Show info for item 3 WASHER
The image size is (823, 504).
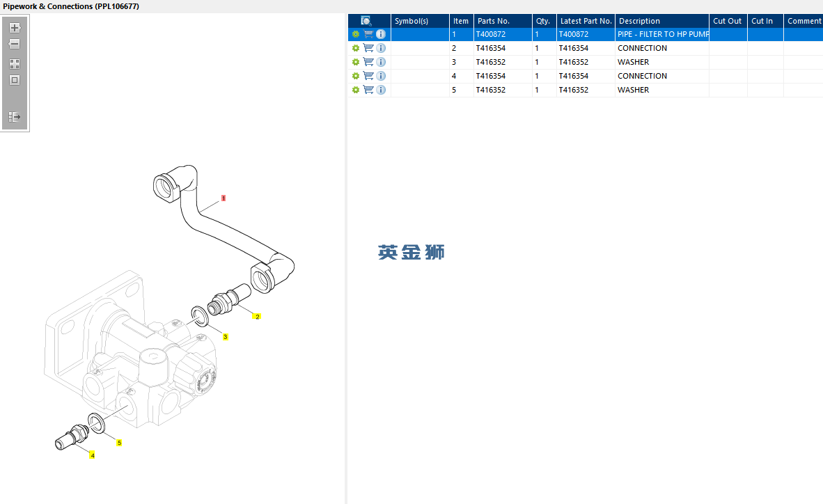pos(381,62)
